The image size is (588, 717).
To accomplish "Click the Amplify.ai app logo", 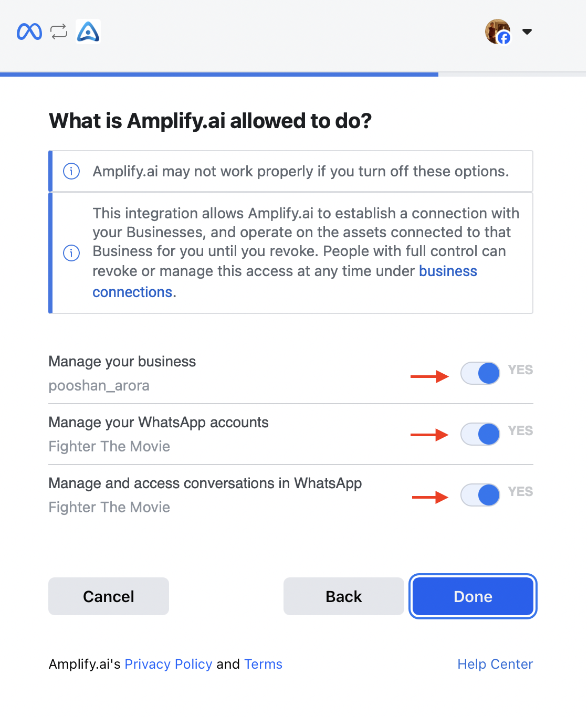I will coord(88,31).
